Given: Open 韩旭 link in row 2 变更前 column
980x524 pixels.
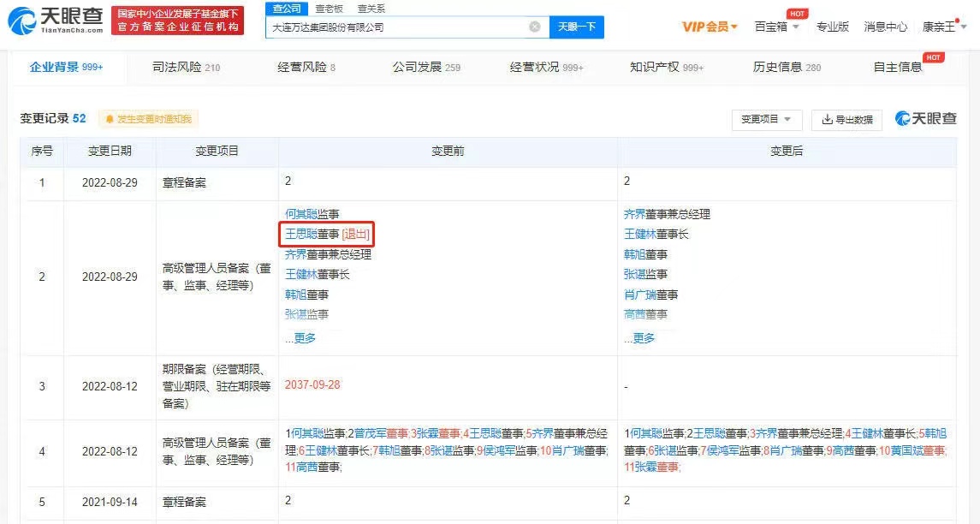Looking at the screenshot, I should pos(295,295).
